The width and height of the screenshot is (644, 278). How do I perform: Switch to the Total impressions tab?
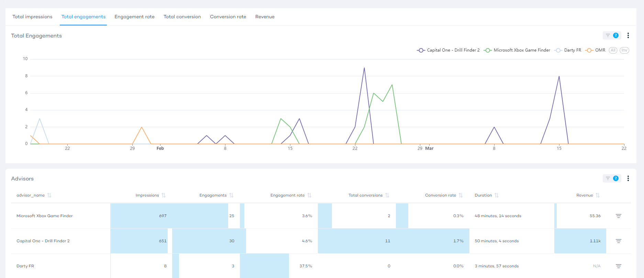[32, 16]
